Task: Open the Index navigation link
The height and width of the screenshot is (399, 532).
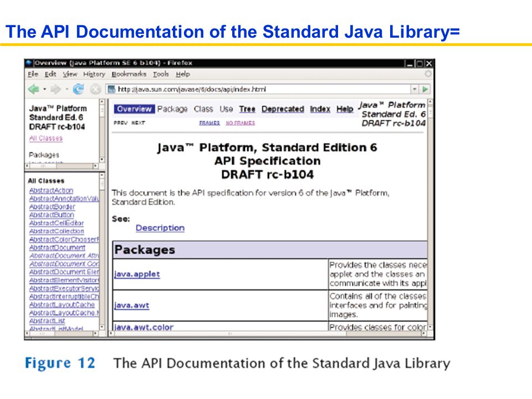Action: pos(320,109)
